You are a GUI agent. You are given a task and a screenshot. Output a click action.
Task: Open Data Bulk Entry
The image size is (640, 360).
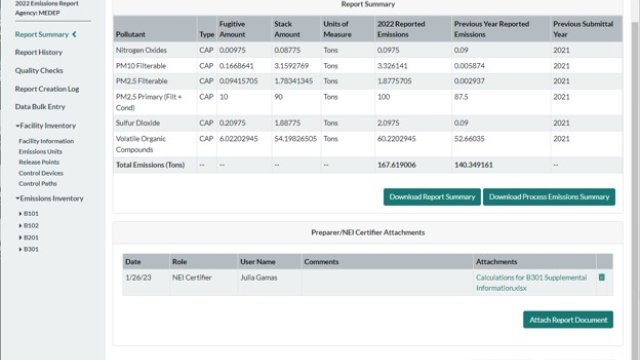point(40,107)
